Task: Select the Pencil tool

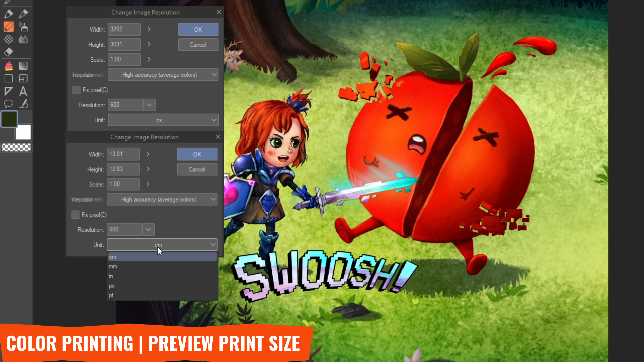Action: coord(23,14)
